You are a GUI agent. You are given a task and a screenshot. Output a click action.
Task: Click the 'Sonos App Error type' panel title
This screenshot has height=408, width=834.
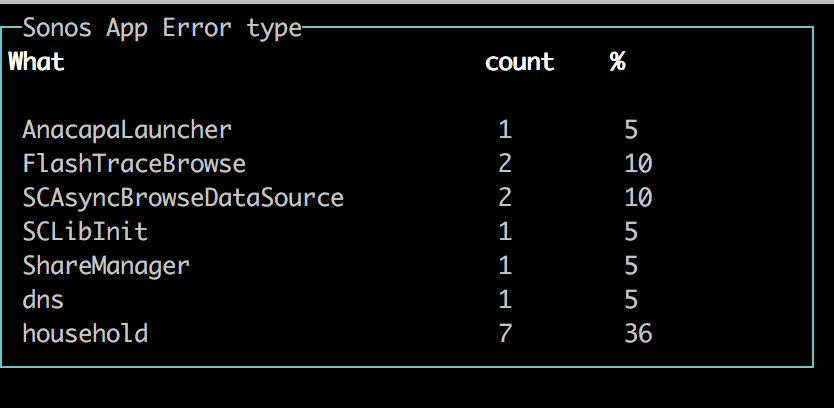(162, 28)
